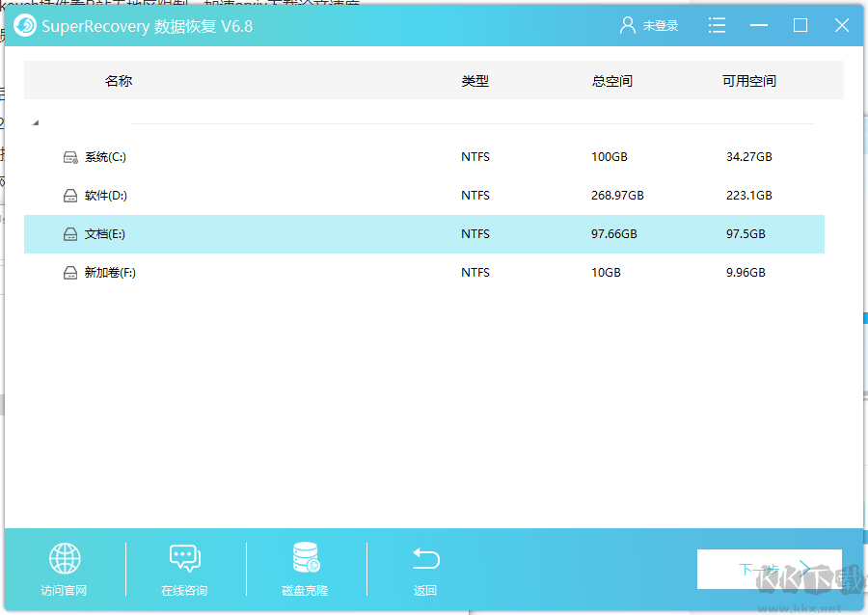Image resolution: width=868 pixels, height=615 pixels.
Task: Click the 名称 column header
Action: tap(119, 81)
